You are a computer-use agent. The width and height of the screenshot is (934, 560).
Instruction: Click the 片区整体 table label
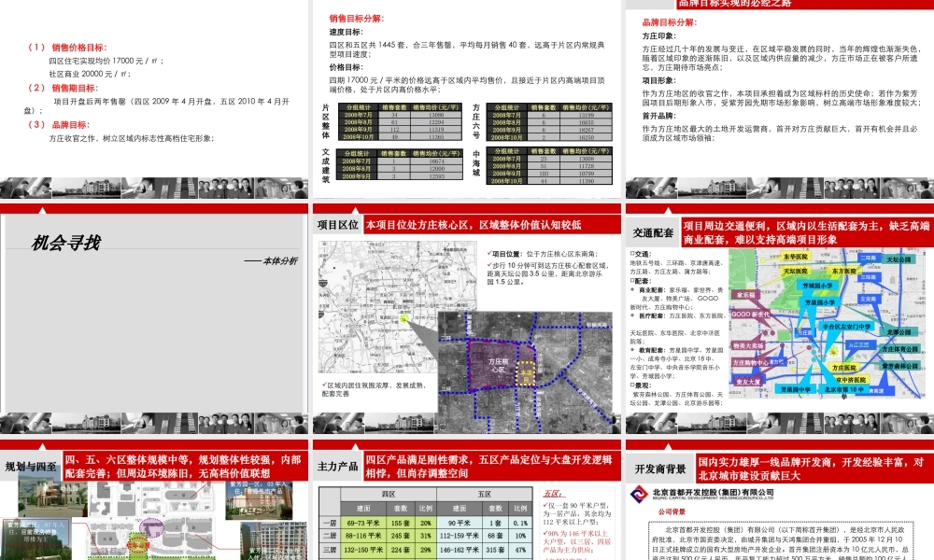coord(326,121)
